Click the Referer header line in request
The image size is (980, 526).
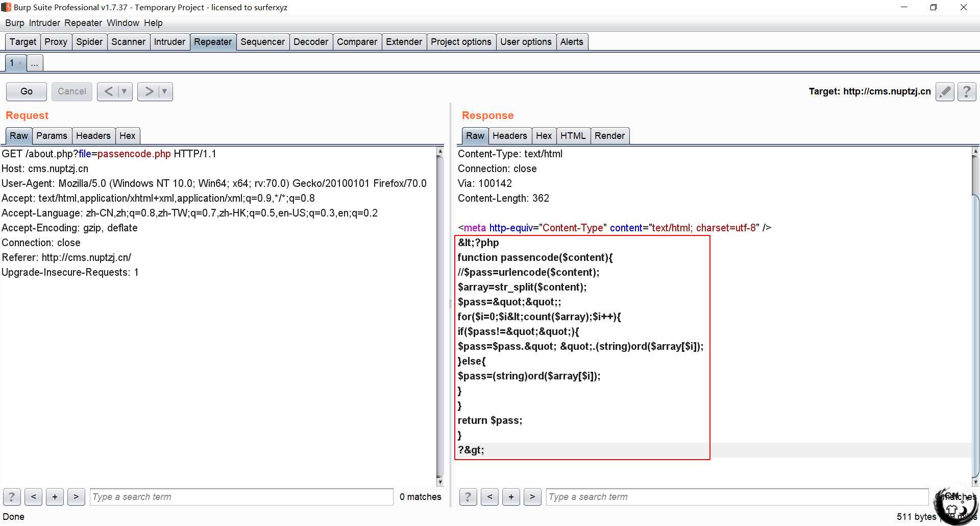[66, 257]
